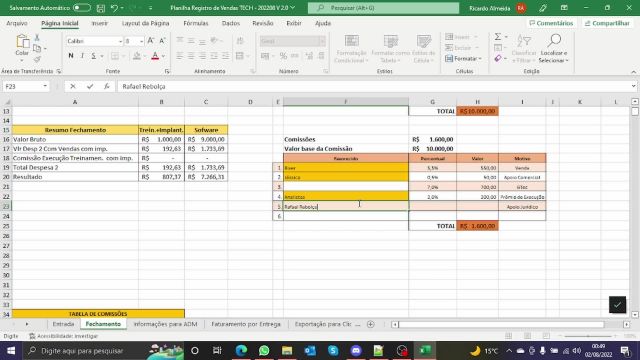Open Microsoft Edge from the taskbar
Viewport: 640px width, 360px height.
[241, 351]
